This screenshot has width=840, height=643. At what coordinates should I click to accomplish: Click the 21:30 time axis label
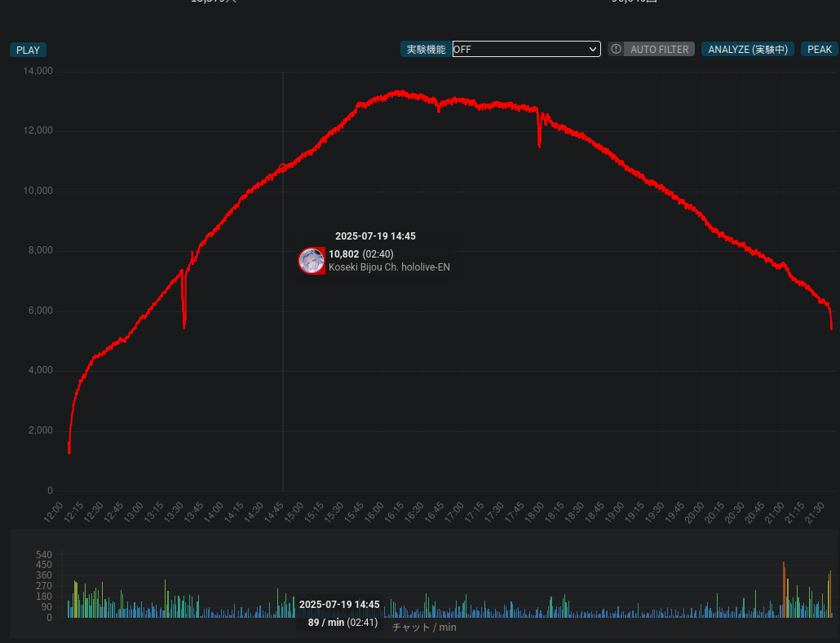(x=814, y=513)
